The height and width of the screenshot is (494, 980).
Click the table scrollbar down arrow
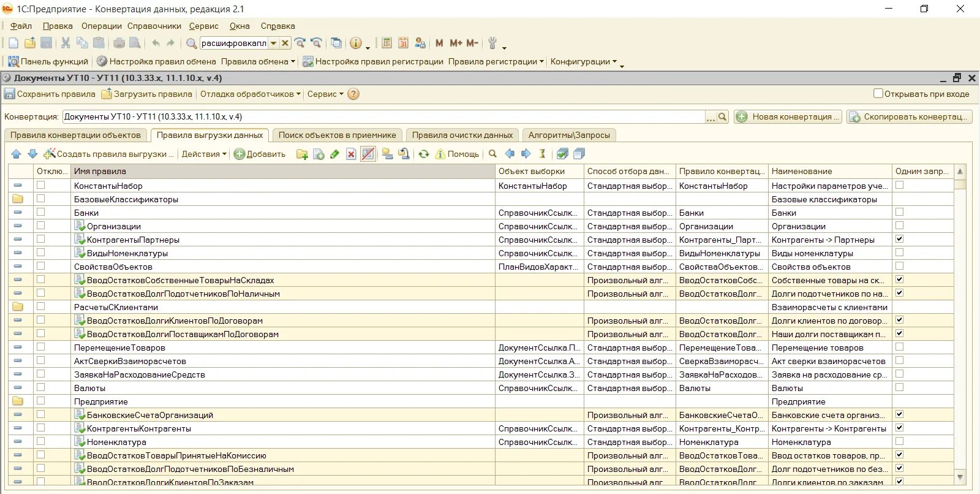[x=960, y=477]
